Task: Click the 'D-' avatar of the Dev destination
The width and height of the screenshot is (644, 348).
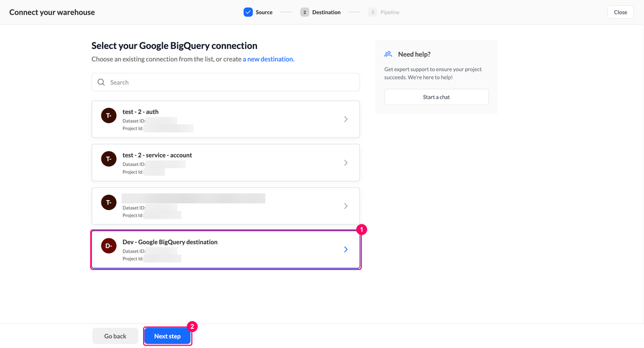Action: click(x=109, y=245)
